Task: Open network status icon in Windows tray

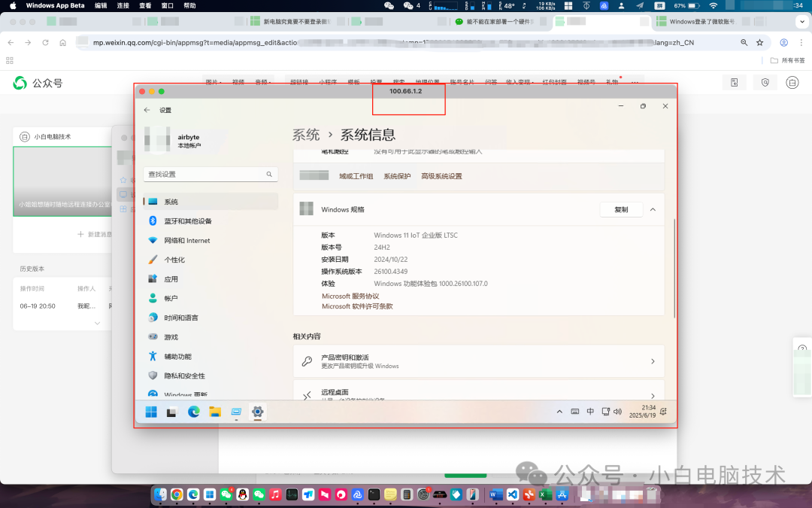Action: 605,412
